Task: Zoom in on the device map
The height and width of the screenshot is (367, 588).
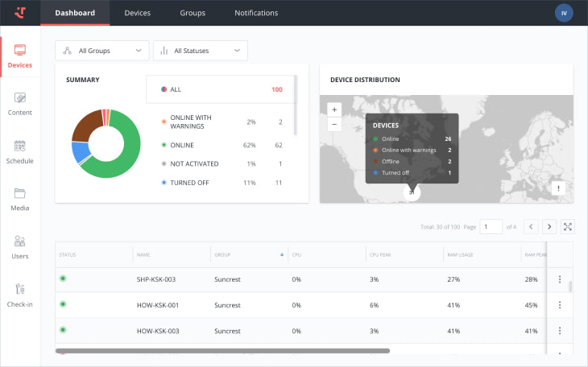Action: pyautogui.click(x=335, y=109)
